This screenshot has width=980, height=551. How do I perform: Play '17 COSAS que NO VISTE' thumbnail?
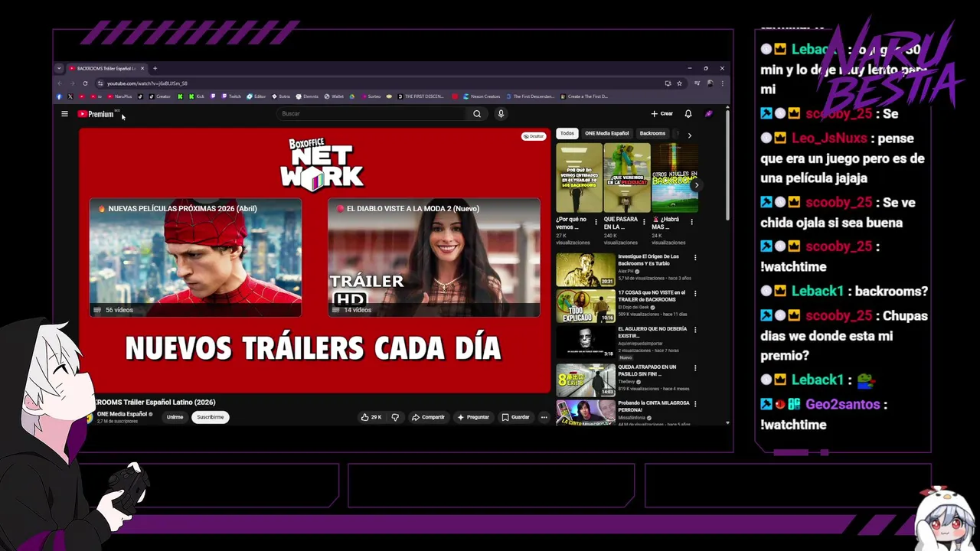[586, 306]
